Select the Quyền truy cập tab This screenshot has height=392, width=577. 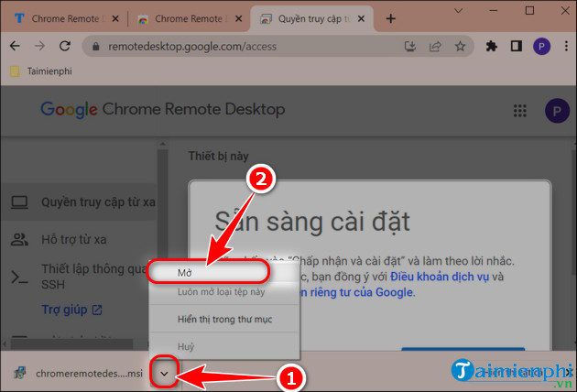[x=311, y=18]
